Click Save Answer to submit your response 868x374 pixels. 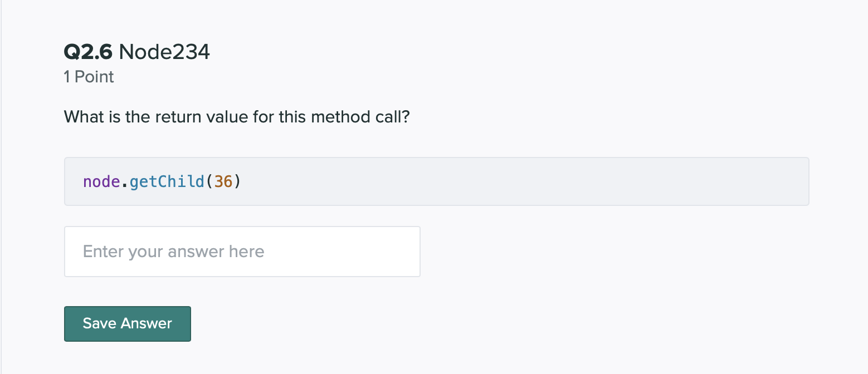point(127,323)
